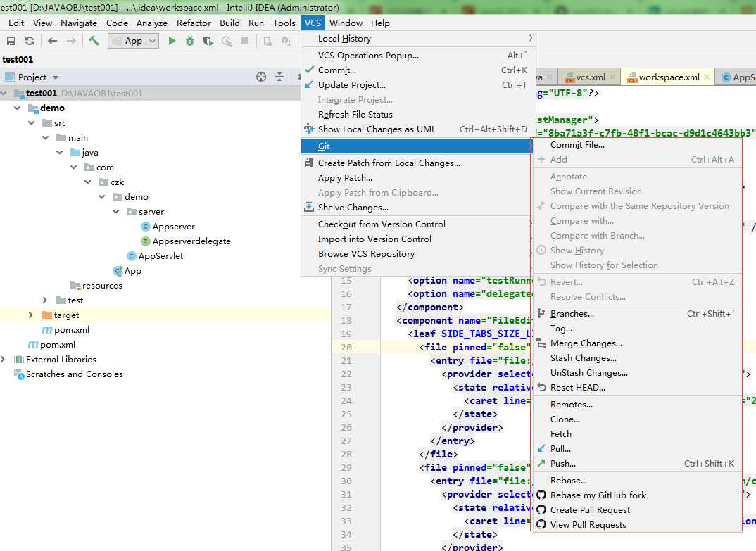
Task: Choose Reset HEAD... in Git submenu
Action: 636,388
